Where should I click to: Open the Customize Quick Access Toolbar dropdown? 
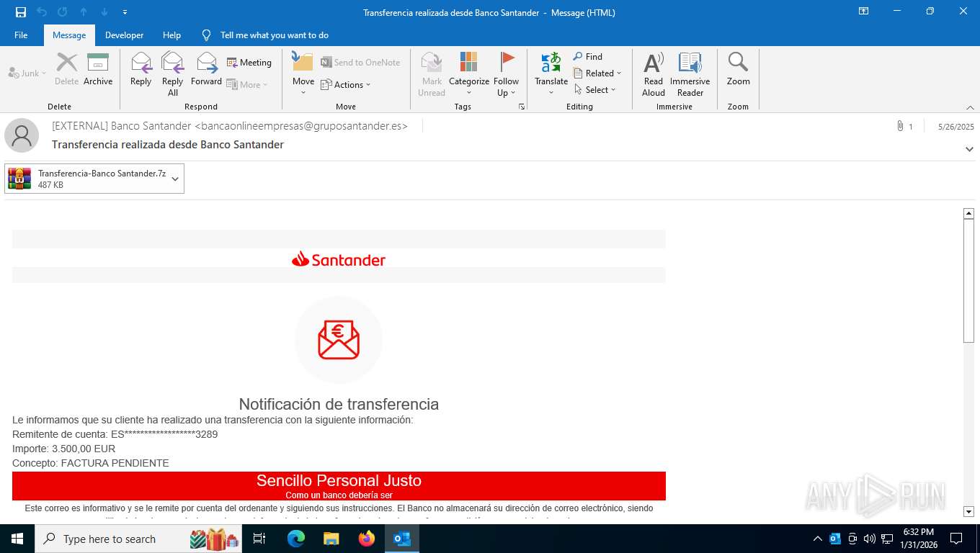pyautogui.click(x=125, y=12)
